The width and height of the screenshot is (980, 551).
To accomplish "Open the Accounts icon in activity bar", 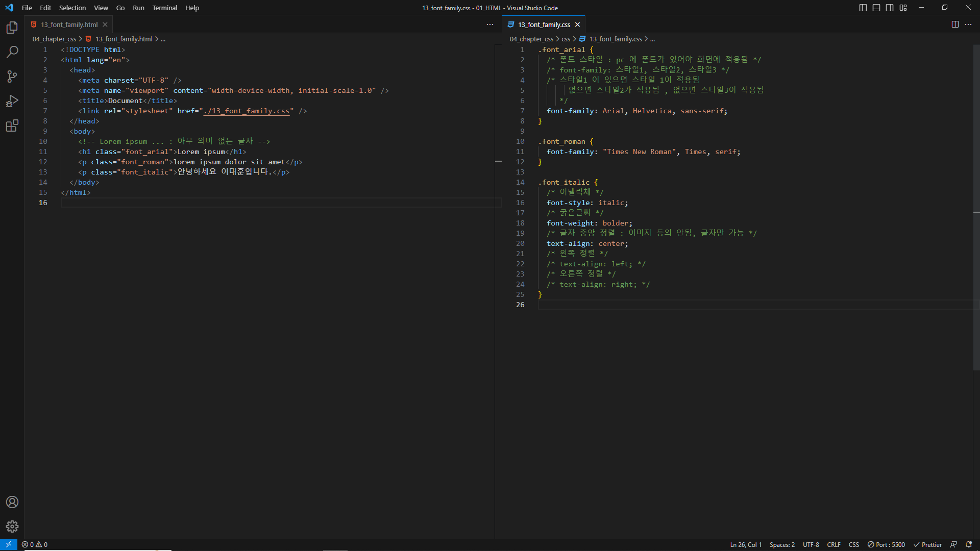I will pos(12,502).
